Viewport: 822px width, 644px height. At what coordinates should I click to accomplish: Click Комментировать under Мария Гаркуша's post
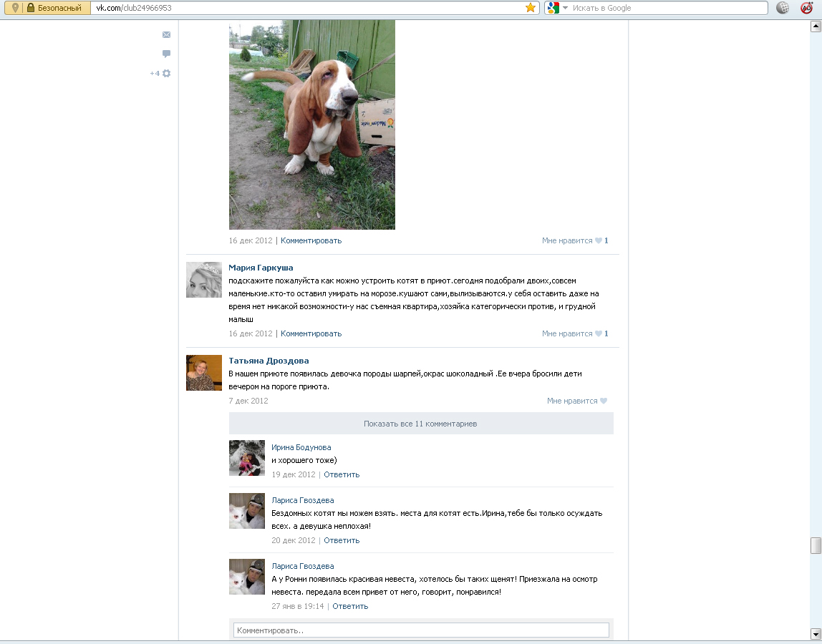pos(311,333)
